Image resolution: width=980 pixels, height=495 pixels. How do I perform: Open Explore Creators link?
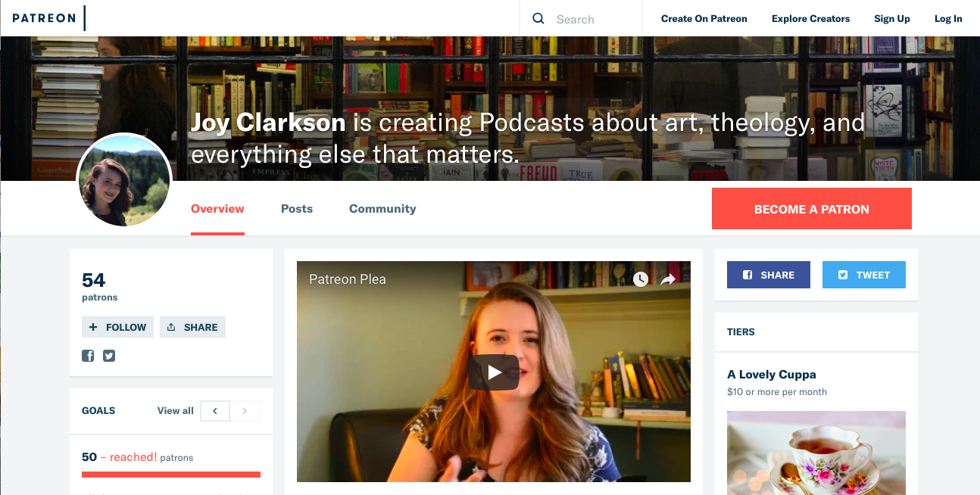810,19
